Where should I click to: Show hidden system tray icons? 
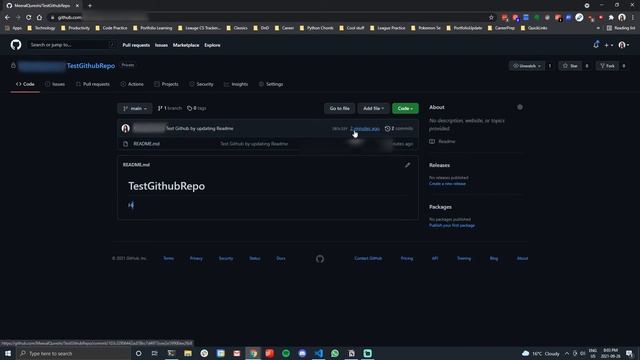(x=567, y=353)
